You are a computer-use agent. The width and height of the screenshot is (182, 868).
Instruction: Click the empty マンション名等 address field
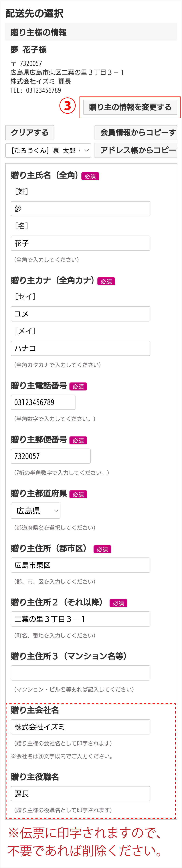80,673
